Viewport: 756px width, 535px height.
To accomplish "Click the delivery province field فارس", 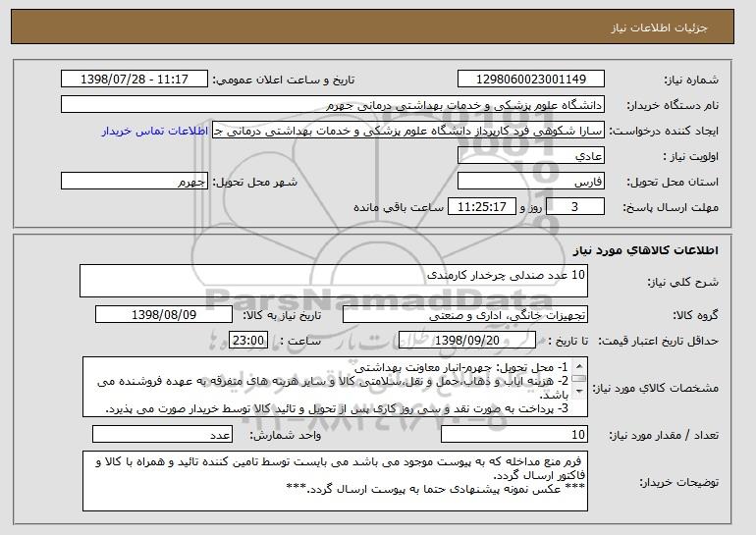I will click(531, 182).
